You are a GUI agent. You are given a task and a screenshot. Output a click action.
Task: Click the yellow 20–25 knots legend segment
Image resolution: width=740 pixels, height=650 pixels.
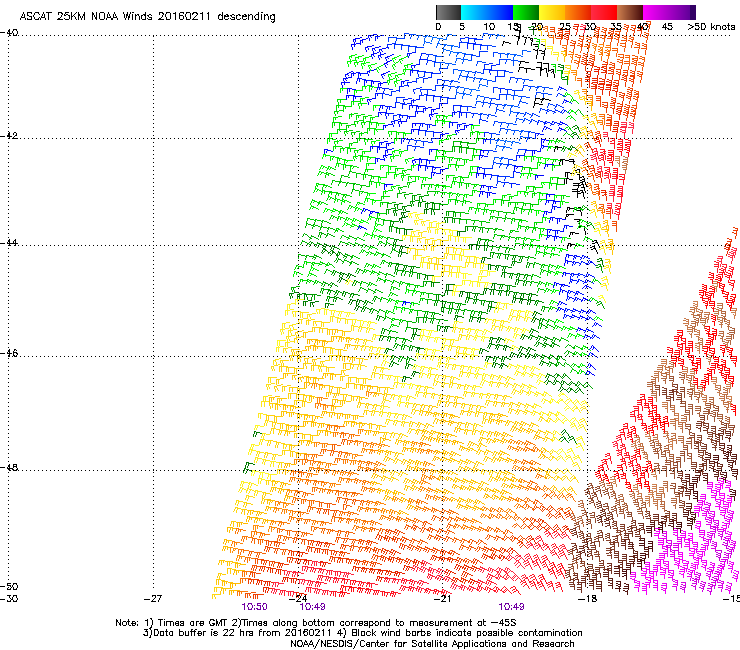coord(552,12)
